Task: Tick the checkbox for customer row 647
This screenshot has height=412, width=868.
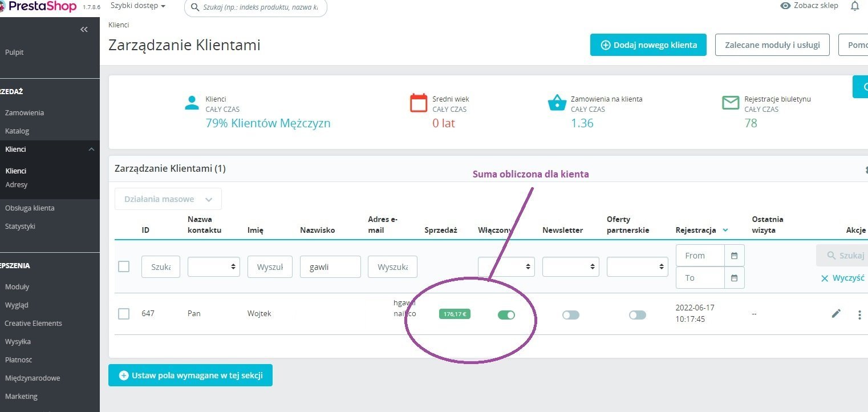Action: (124, 314)
